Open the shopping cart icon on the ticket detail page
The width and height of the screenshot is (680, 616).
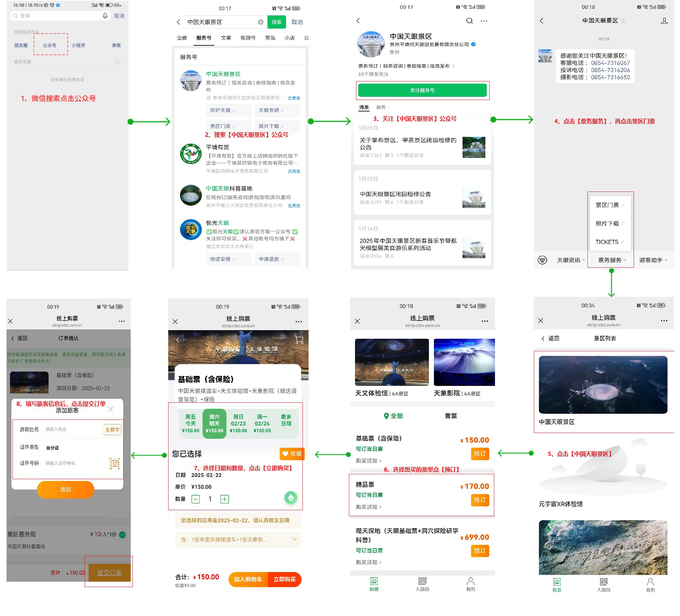[x=299, y=340]
